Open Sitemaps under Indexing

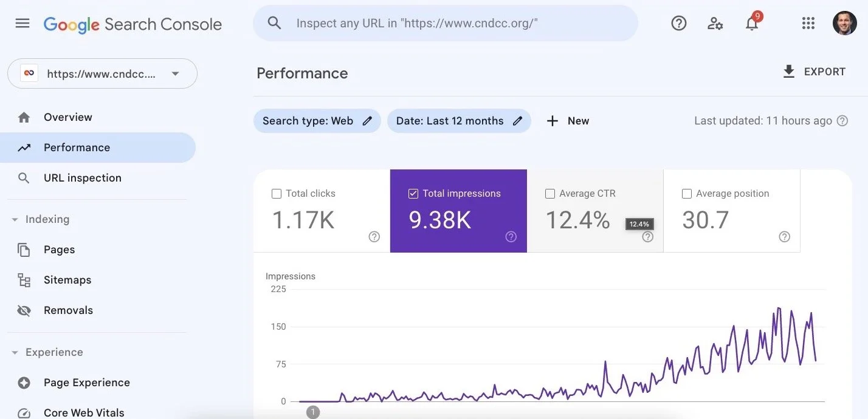[x=98, y=280]
